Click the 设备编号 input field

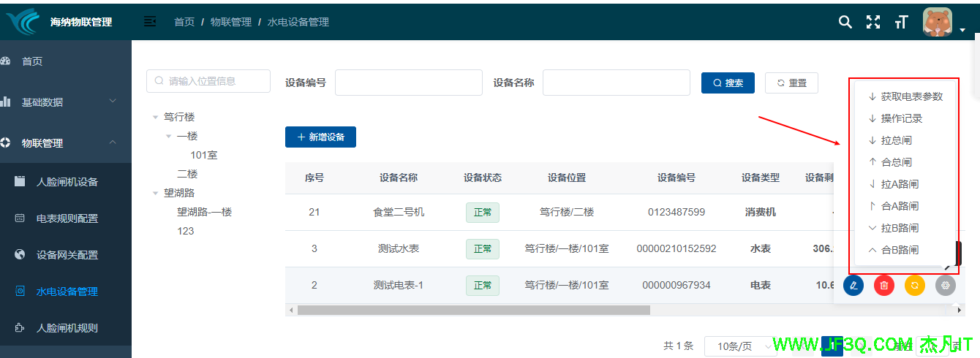[408, 83]
